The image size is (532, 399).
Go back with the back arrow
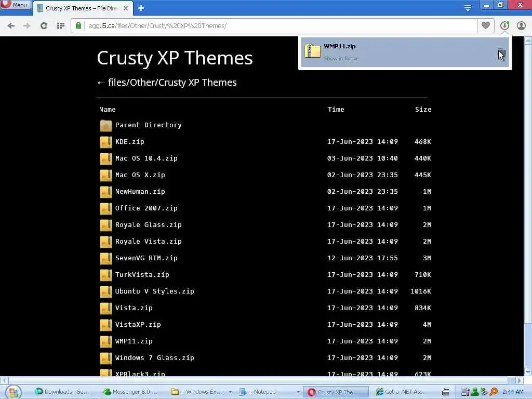[x=11, y=26]
